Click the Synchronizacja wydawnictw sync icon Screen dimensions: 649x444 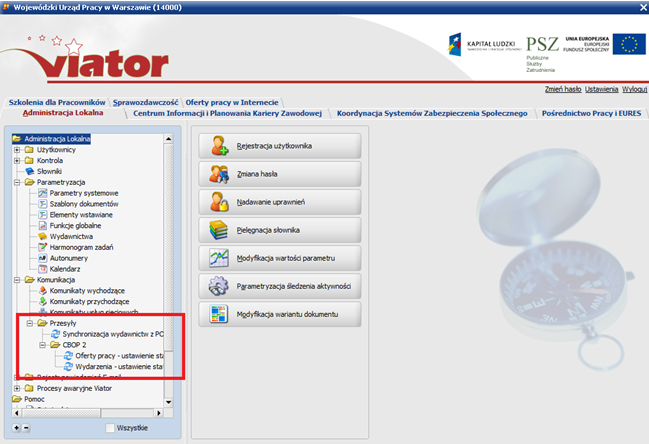[x=55, y=334]
